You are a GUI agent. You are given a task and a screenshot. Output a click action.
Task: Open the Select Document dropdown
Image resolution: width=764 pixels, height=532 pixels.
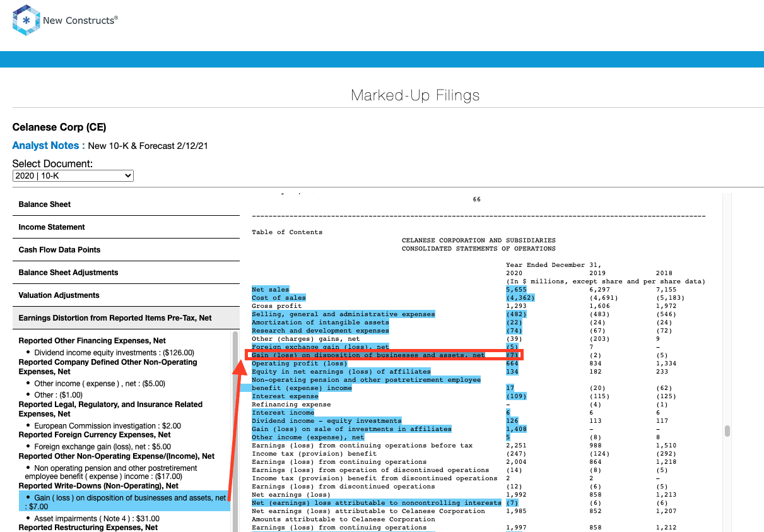click(73, 176)
